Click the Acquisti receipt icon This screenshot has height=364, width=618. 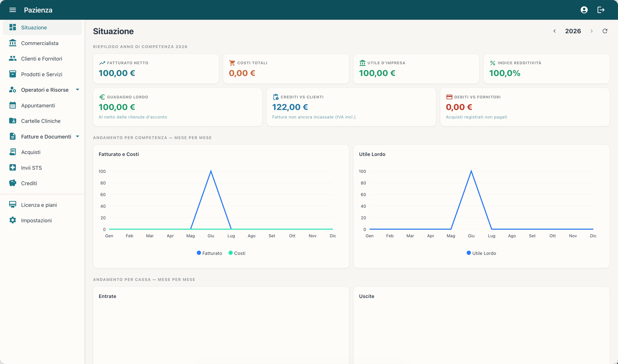click(x=13, y=152)
